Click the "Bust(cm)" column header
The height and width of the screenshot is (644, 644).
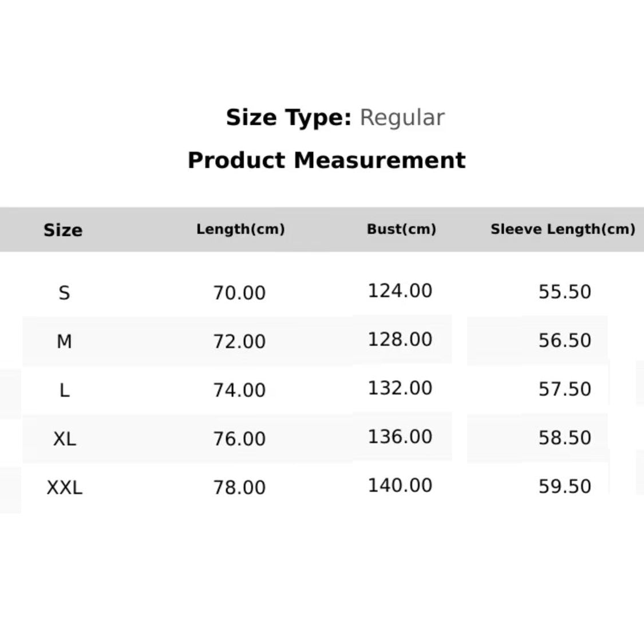401,229
